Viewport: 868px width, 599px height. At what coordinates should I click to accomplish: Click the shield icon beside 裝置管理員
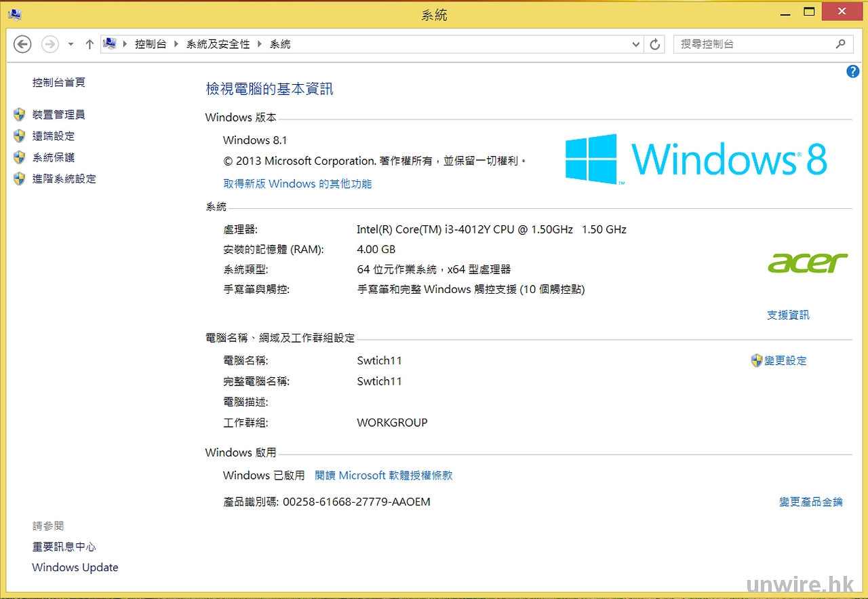19,115
